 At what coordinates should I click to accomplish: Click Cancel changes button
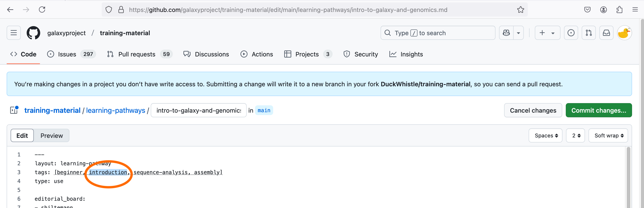pyautogui.click(x=533, y=110)
